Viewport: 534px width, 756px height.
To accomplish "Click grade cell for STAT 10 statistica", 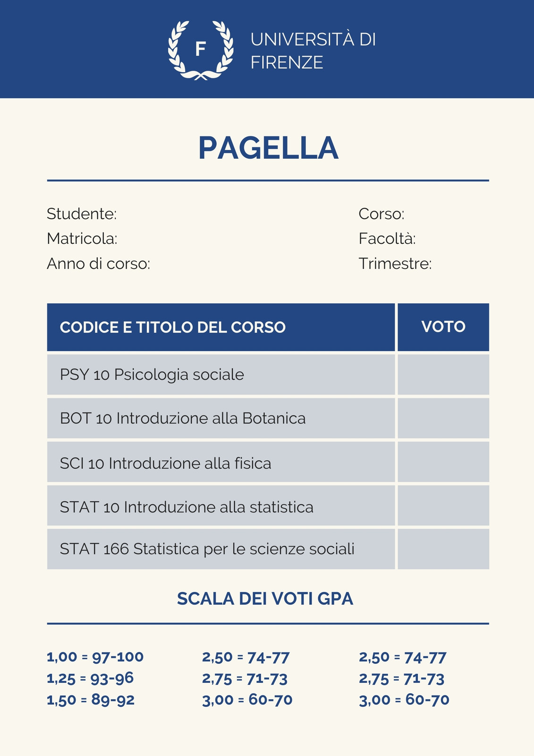I will [443, 506].
